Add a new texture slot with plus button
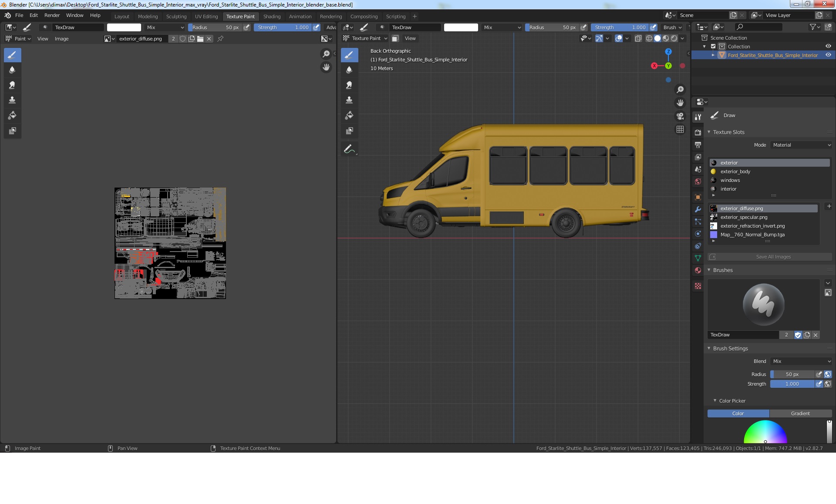The height and width of the screenshot is (504, 836). pyautogui.click(x=829, y=206)
